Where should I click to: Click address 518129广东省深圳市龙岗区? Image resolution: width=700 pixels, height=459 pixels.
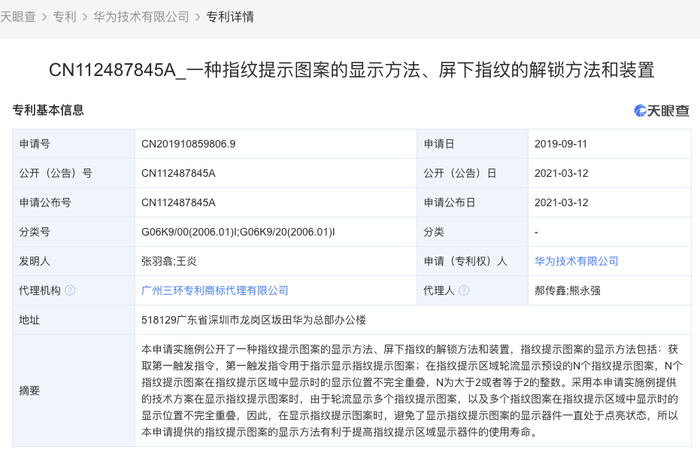254,320
